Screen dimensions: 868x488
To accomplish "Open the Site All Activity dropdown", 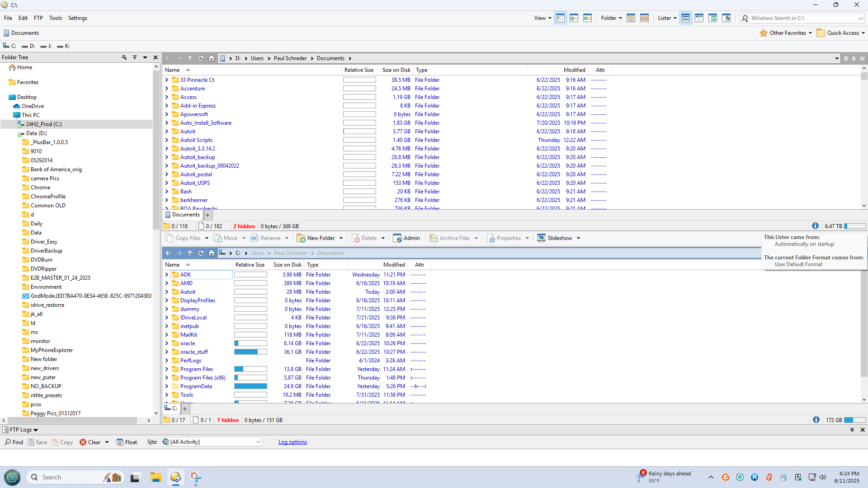I will click(x=212, y=442).
